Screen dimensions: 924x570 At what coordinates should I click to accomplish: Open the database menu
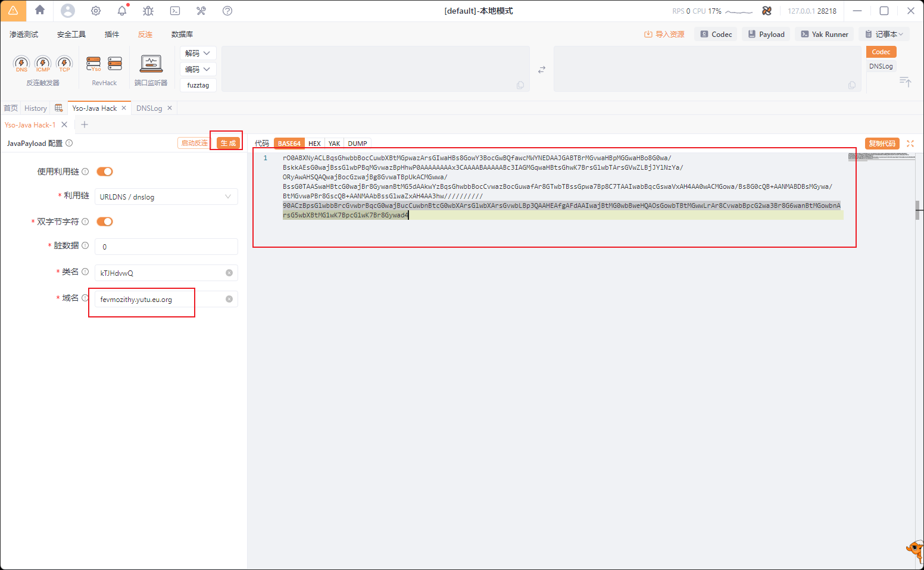pyautogui.click(x=182, y=35)
